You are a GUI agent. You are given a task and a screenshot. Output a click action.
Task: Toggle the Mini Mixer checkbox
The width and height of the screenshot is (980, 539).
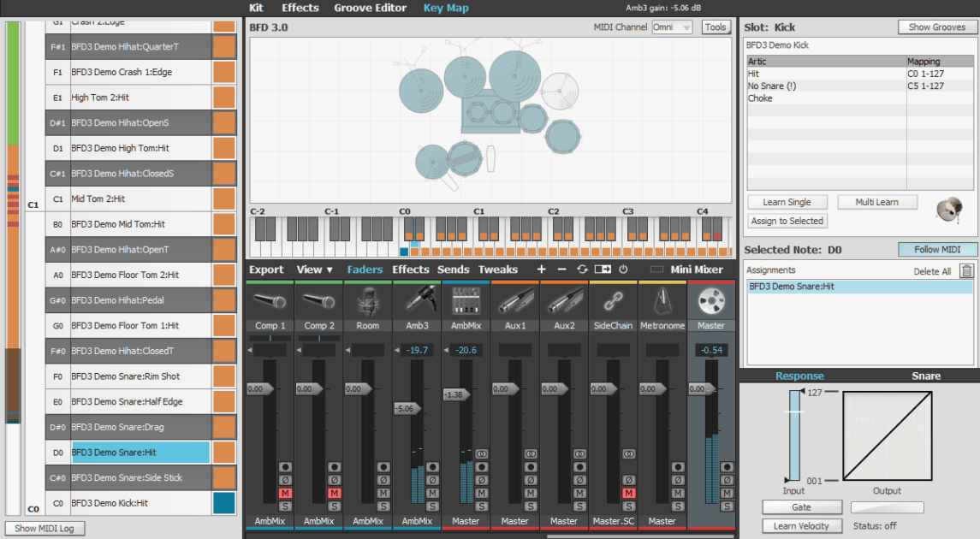pos(656,269)
